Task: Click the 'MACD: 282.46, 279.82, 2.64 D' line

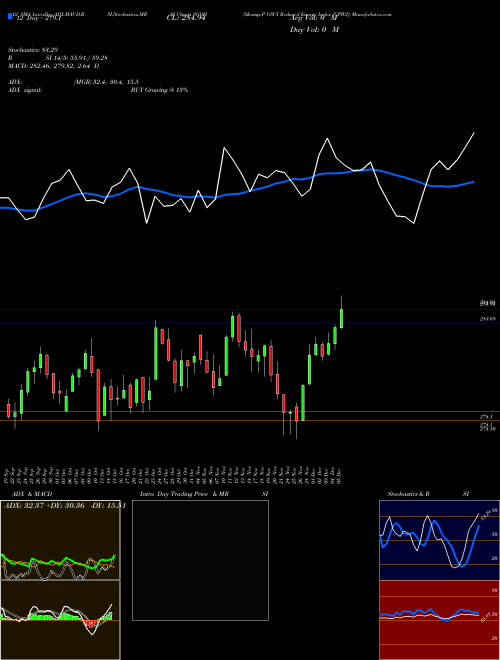Action: coord(53,66)
